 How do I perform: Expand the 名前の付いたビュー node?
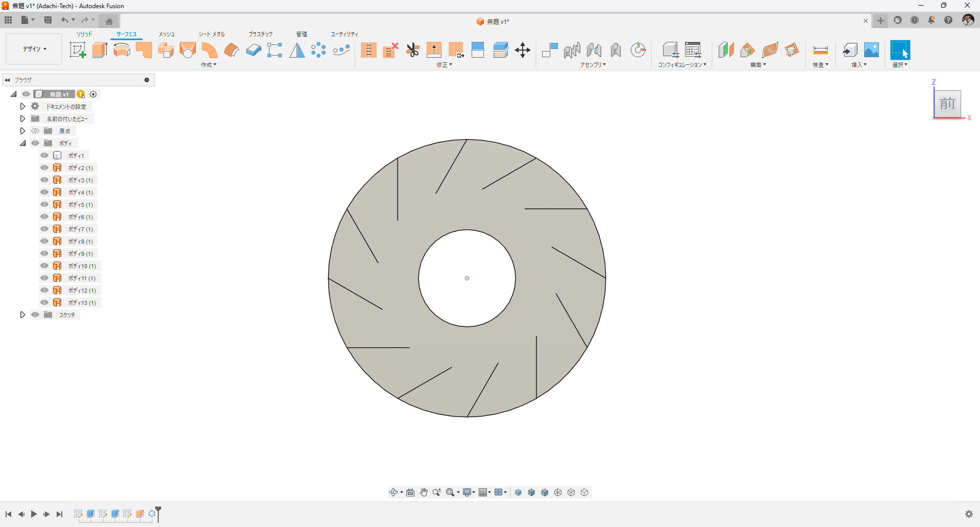(22, 118)
